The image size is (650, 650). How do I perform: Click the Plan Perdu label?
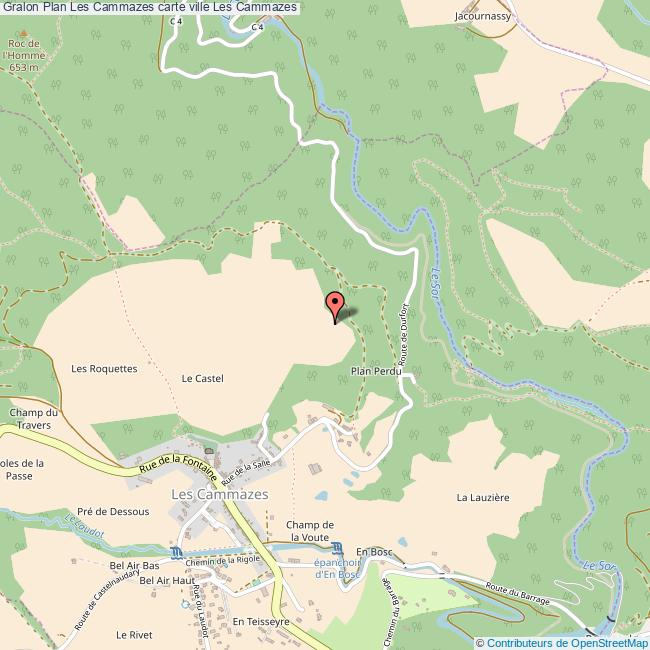[x=376, y=371]
